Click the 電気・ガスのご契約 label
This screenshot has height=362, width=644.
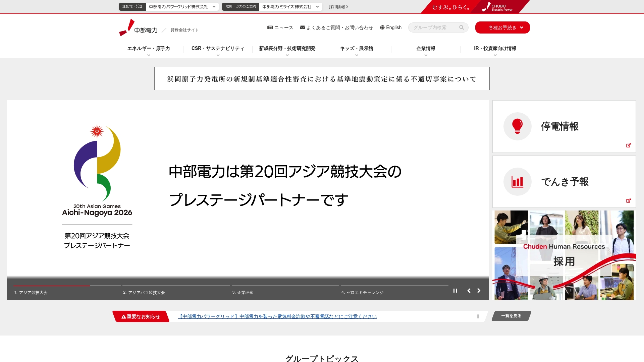pos(240,6)
